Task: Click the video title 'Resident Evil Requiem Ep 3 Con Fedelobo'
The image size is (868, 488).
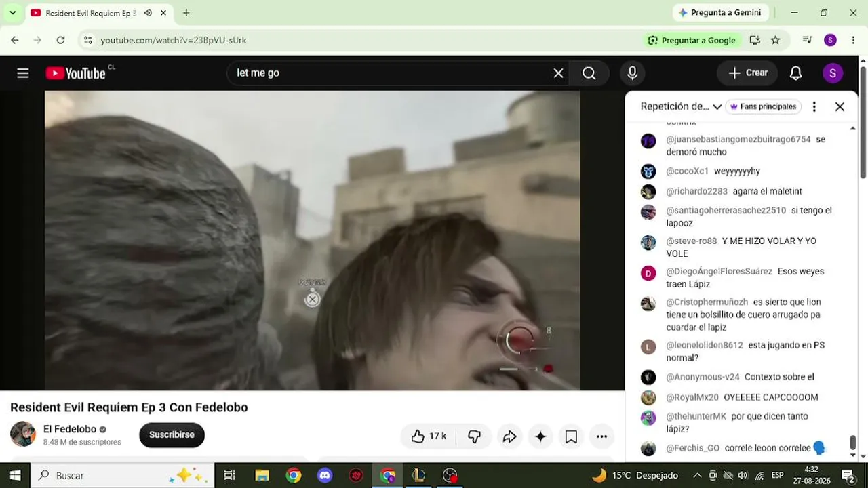Action: [x=129, y=407]
